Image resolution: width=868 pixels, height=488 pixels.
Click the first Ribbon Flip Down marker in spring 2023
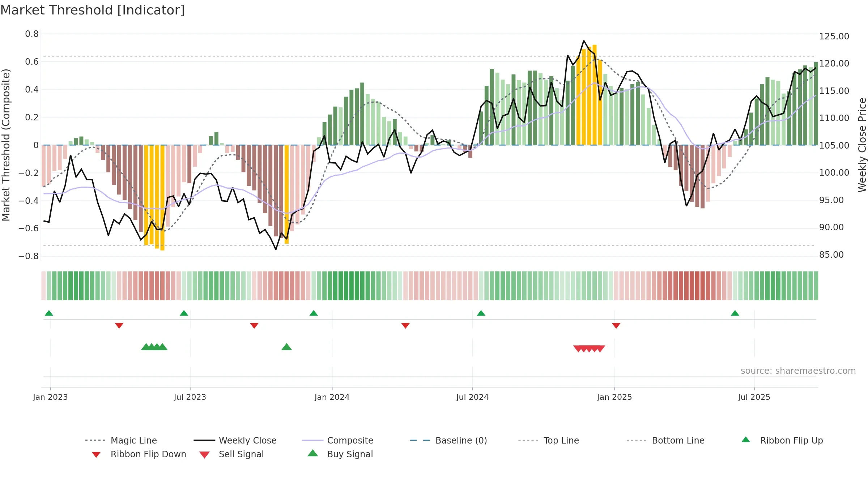coord(119,326)
